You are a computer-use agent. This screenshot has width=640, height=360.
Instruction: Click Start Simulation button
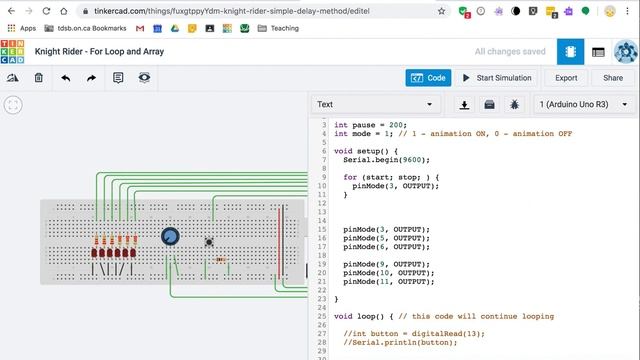click(x=497, y=78)
